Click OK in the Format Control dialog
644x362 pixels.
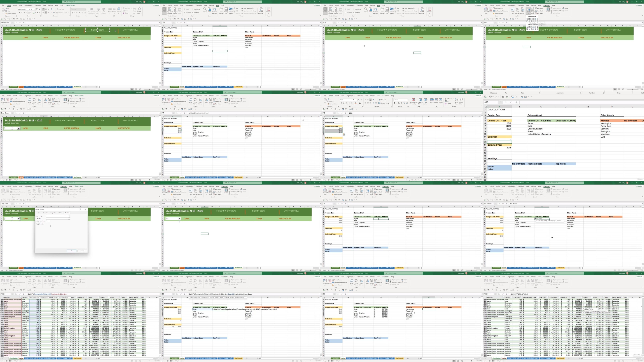tap(72, 251)
